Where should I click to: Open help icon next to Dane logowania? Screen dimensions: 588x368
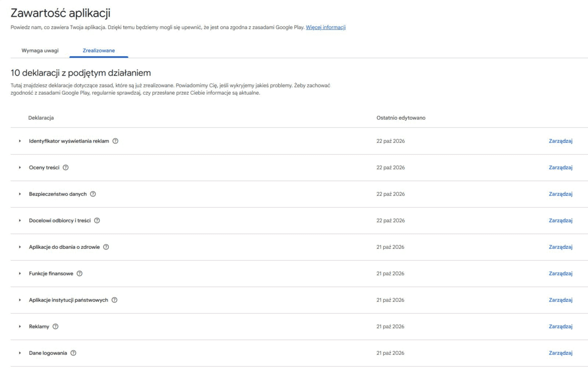coord(73,353)
